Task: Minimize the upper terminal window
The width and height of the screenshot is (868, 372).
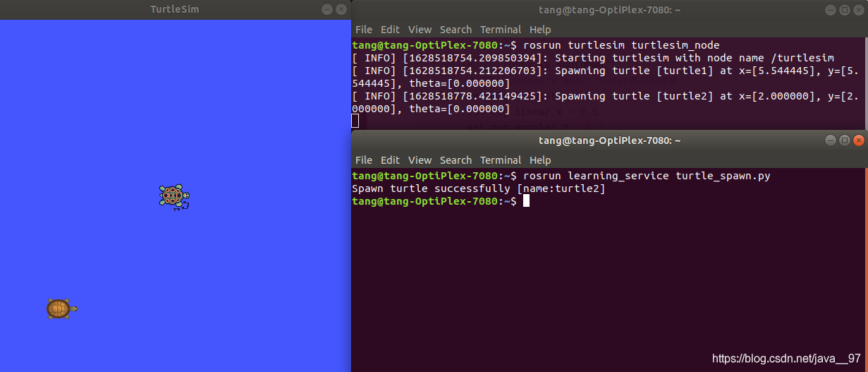Action: pos(831,9)
